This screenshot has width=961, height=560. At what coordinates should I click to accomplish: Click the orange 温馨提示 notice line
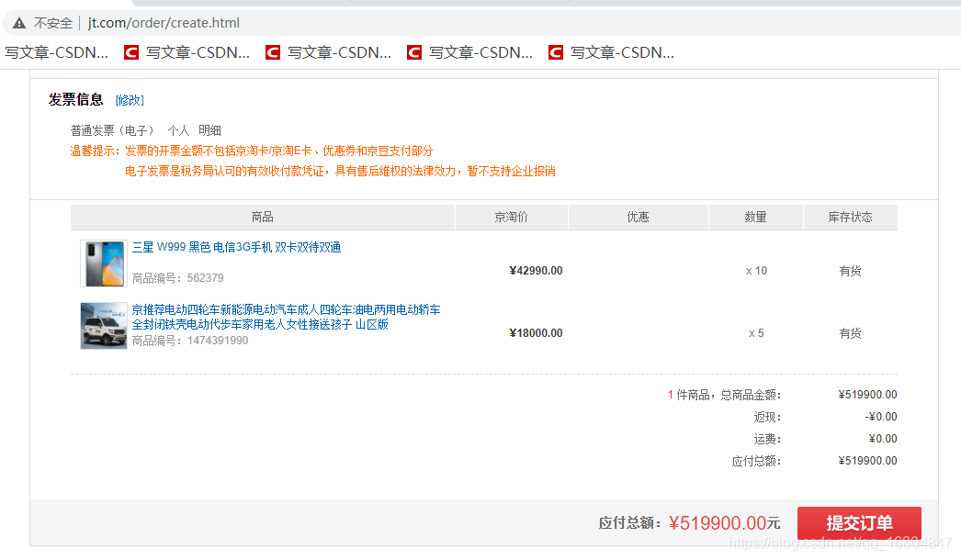(252, 151)
